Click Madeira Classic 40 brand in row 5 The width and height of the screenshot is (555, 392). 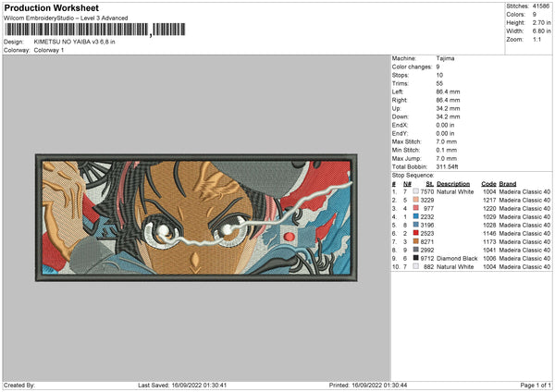[x=524, y=225]
